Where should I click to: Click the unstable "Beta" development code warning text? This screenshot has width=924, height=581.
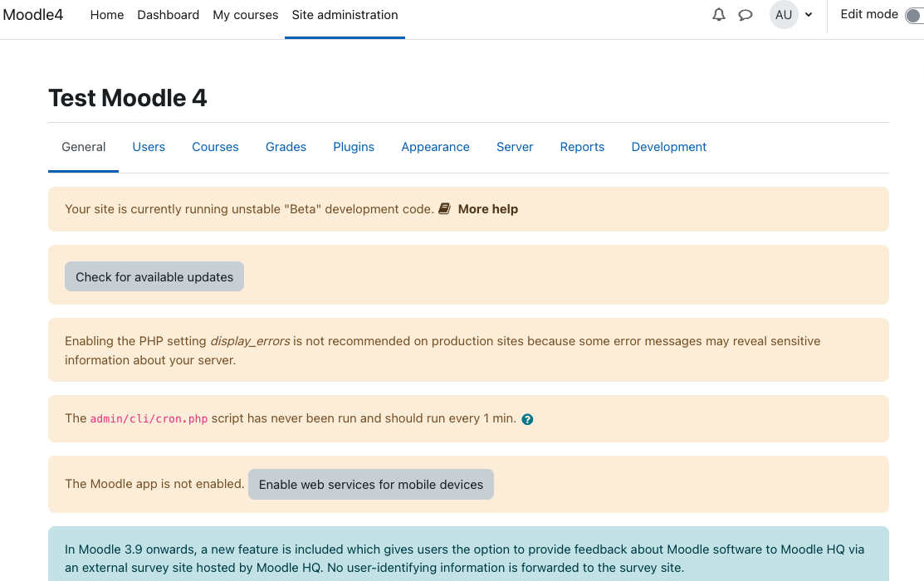249,209
